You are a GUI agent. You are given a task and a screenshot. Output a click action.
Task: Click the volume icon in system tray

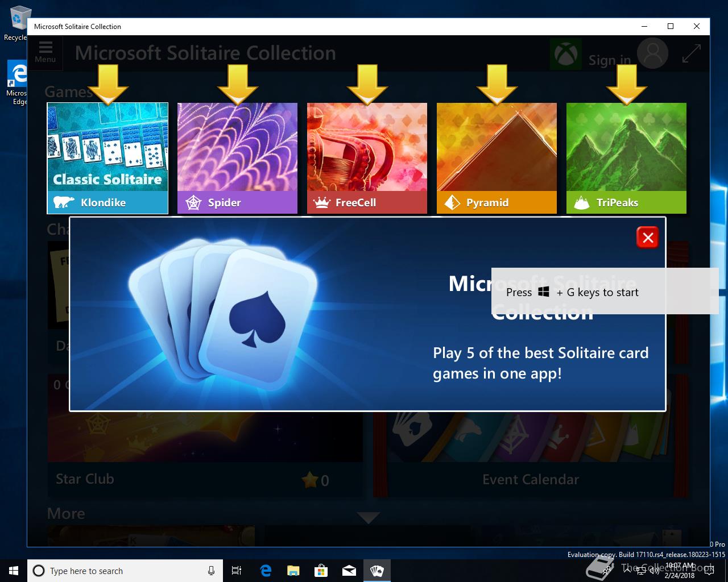click(x=655, y=571)
